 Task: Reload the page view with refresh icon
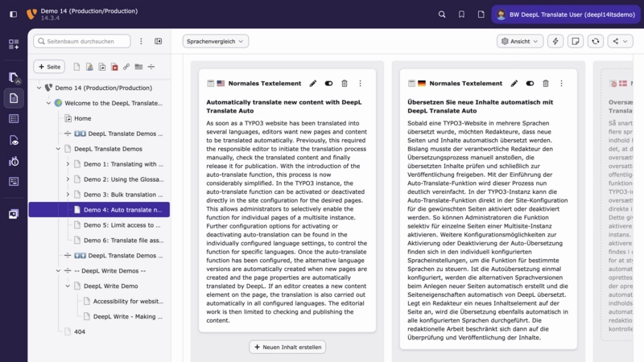coord(596,41)
